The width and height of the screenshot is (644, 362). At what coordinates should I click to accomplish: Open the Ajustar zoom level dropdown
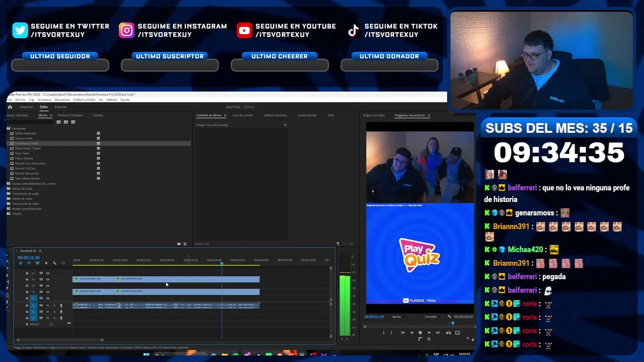point(401,317)
